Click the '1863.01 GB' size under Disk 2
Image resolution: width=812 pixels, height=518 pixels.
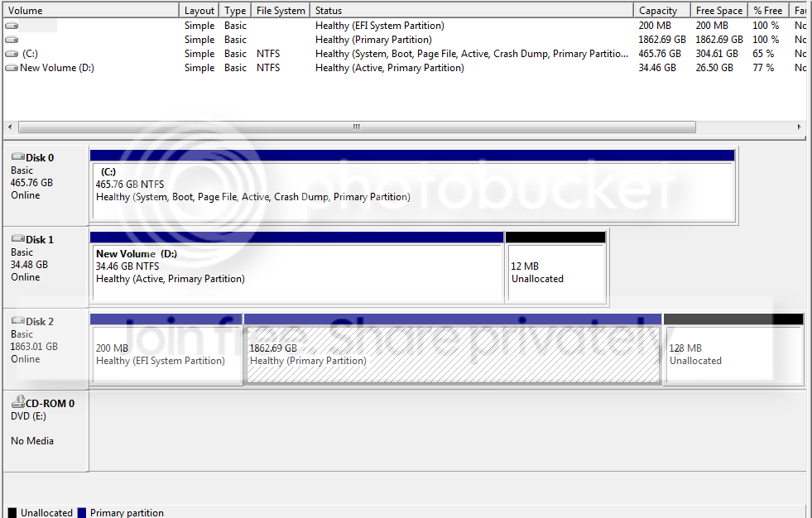[x=34, y=346]
